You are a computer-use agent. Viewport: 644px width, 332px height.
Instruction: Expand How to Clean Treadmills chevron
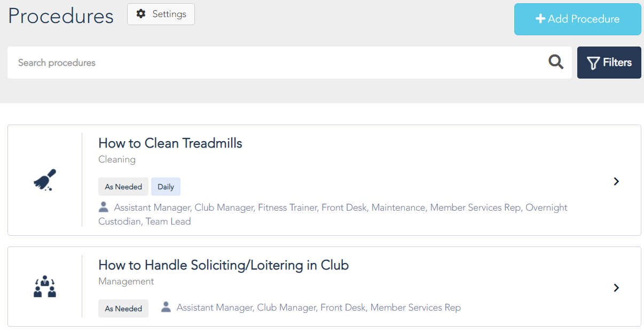pos(616,181)
